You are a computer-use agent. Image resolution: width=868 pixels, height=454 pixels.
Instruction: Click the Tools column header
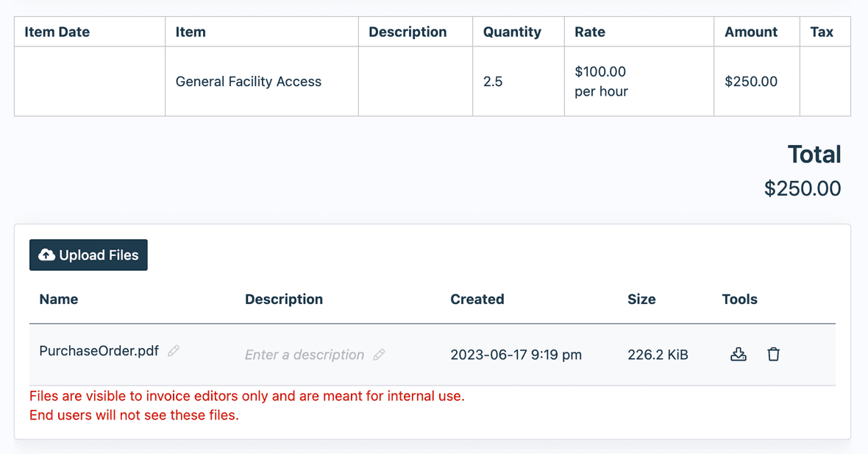(x=739, y=299)
